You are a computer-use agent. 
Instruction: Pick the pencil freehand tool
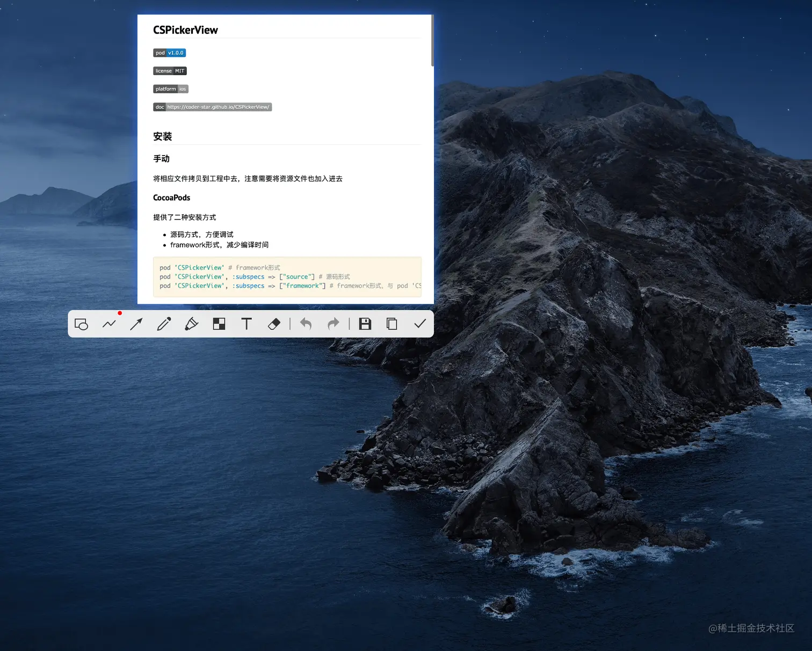pos(164,324)
